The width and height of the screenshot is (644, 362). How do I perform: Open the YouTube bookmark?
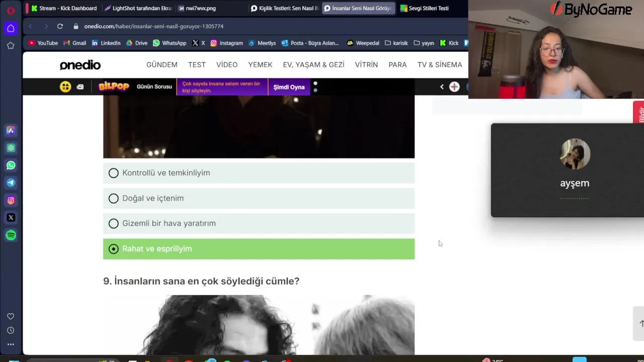point(43,43)
